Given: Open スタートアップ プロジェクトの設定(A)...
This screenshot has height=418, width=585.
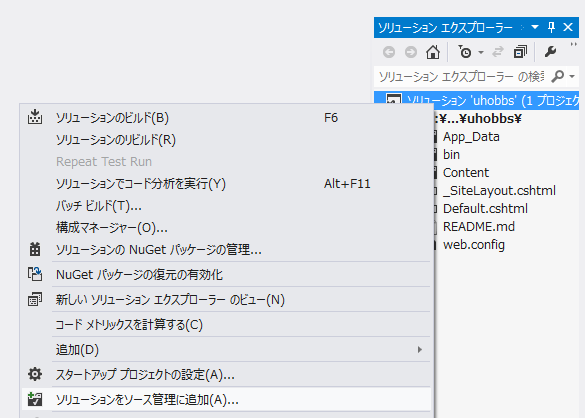Looking at the screenshot, I should pyautogui.click(x=226, y=374).
